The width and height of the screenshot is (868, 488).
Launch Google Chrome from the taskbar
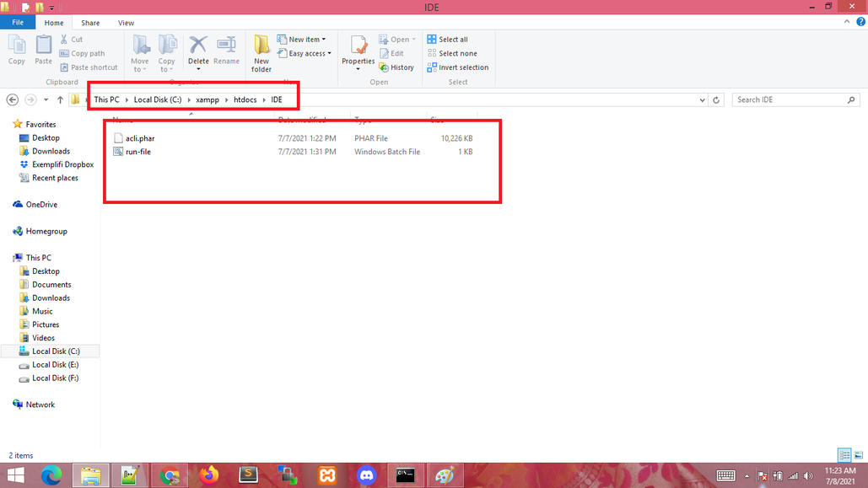point(170,474)
